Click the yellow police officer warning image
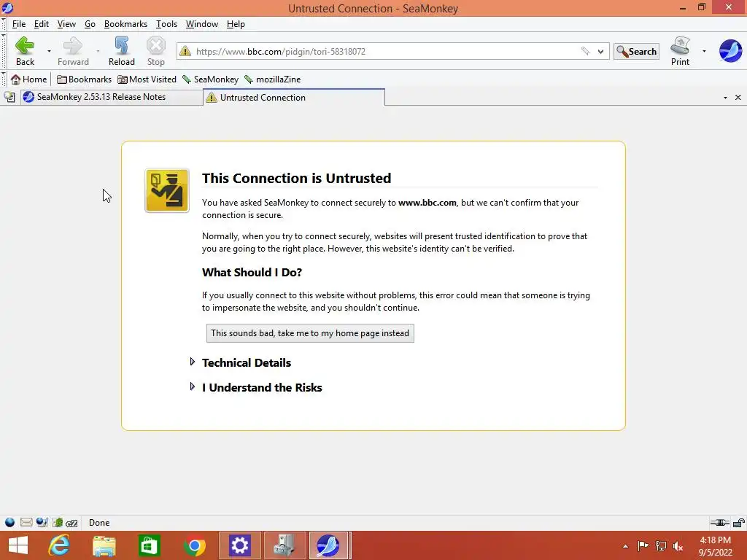Screen dimensions: 747x560 [167, 190]
